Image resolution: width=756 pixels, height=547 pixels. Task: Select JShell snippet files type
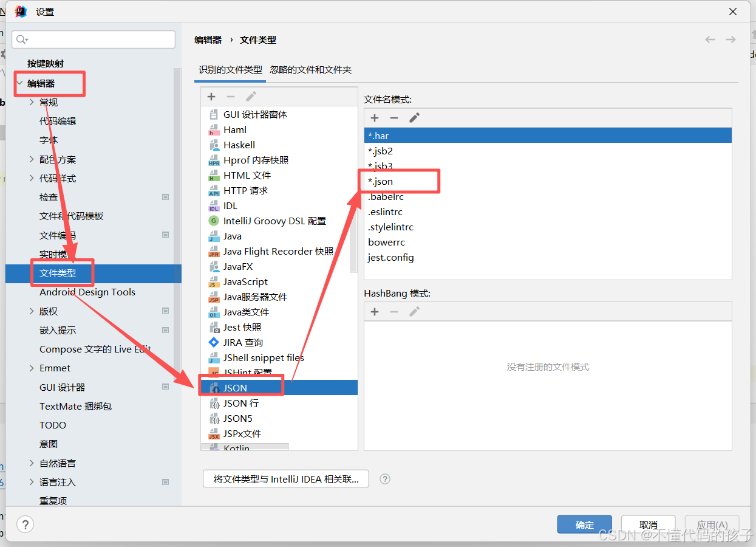(x=279, y=357)
